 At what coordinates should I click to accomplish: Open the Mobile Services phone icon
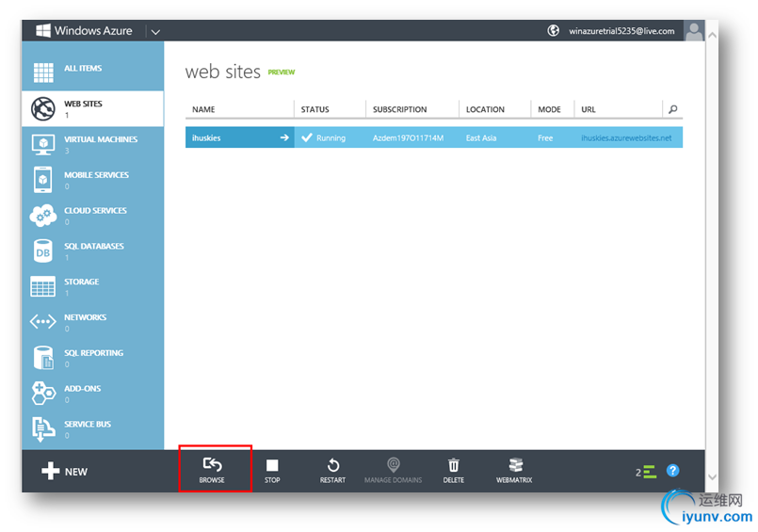[x=43, y=179]
